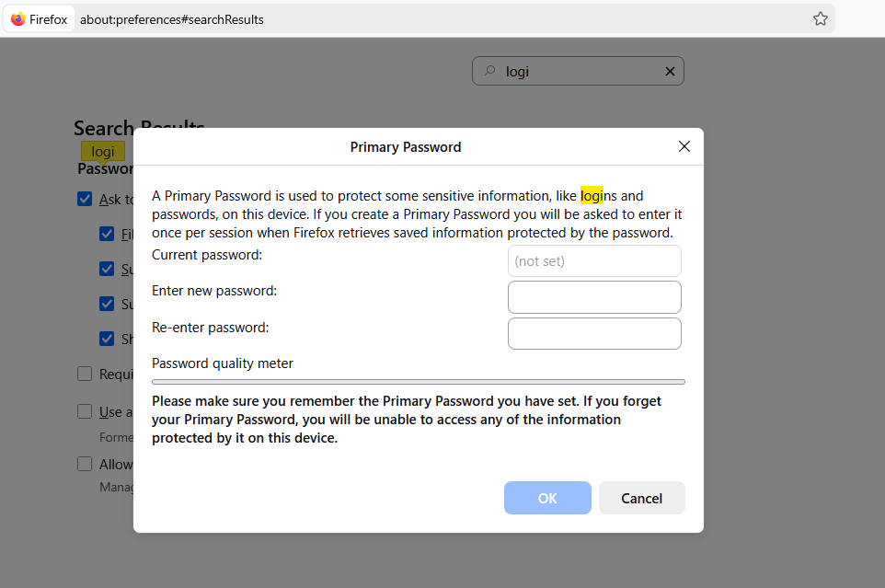Close the Primary Password dialog with the X
Image resolution: width=885 pixels, height=588 pixels.
[x=684, y=146]
